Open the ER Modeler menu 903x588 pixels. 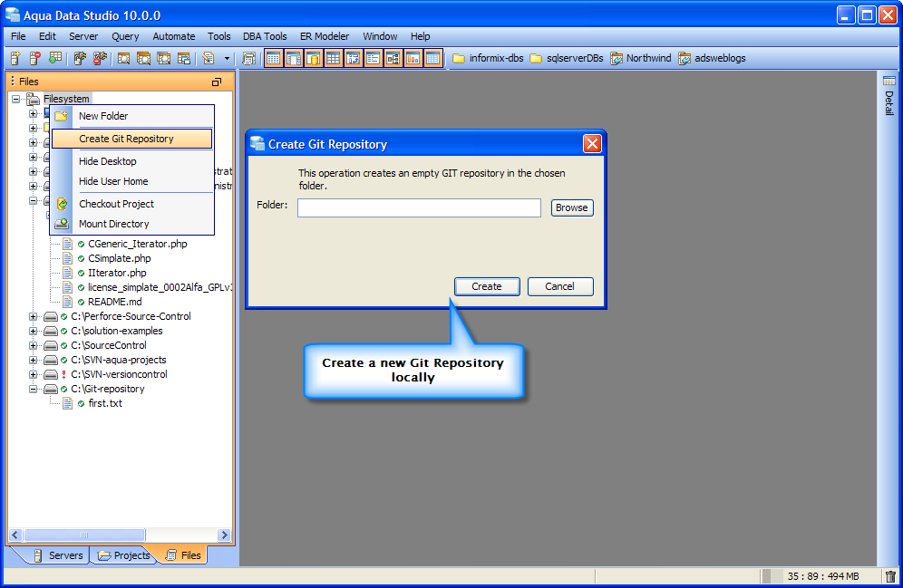pyautogui.click(x=325, y=36)
